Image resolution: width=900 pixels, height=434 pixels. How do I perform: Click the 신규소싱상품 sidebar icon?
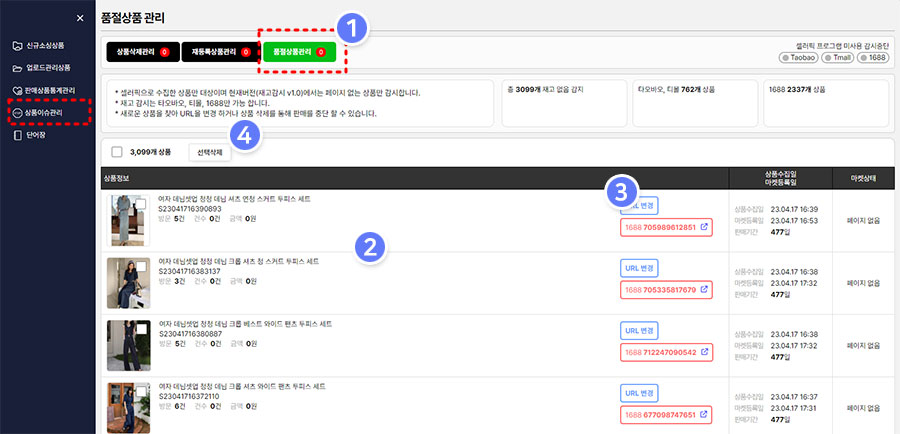(x=17, y=47)
